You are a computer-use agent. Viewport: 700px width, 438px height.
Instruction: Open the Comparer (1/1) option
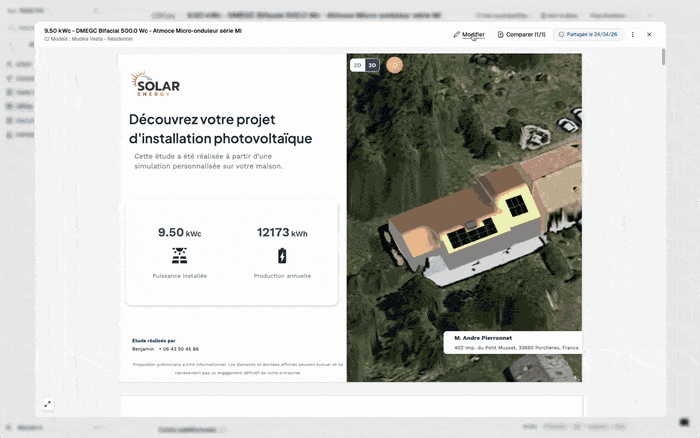point(521,34)
